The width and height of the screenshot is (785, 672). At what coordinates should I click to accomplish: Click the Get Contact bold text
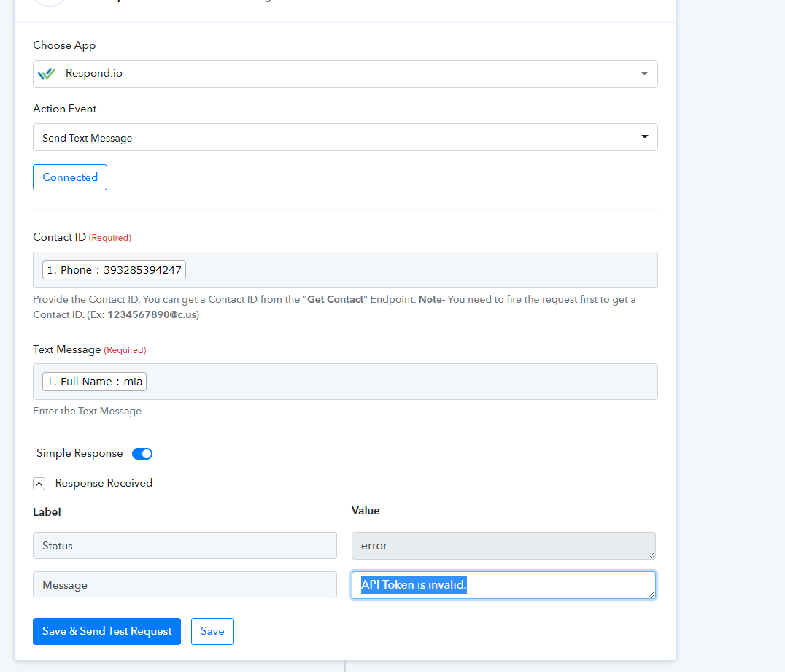click(x=335, y=299)
